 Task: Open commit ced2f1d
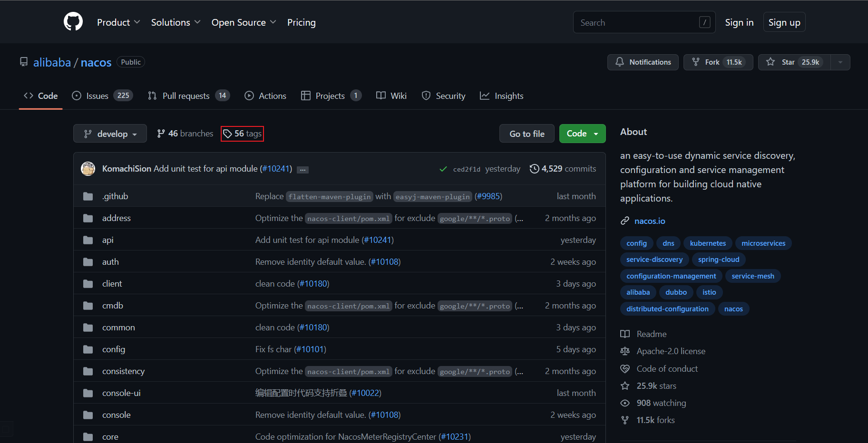coord(467,169)
